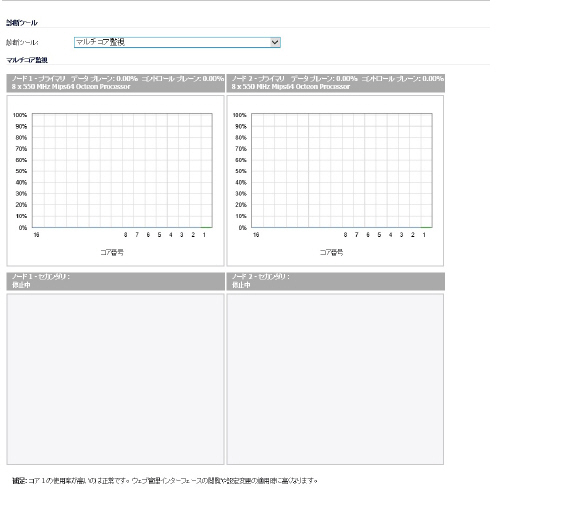
Task: Click the 補足 note about コア 1 usage
Action: (x=165, y=481)
